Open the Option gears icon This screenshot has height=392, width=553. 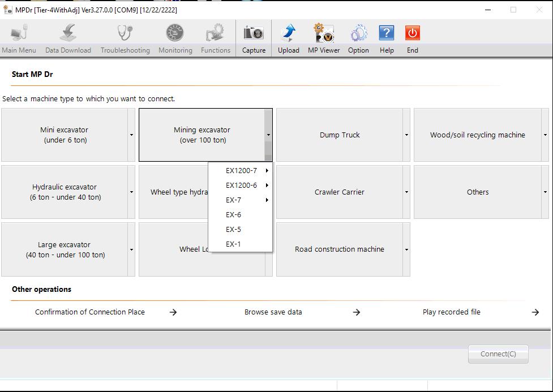pyautogui.click(x=358, y=35)
